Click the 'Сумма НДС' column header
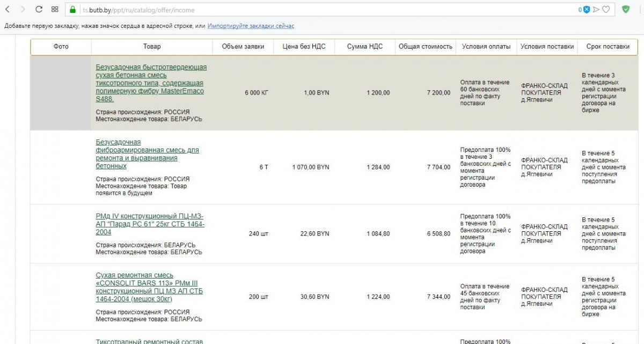The width and height of the screenshot is (644, 344). click(365, 47)
